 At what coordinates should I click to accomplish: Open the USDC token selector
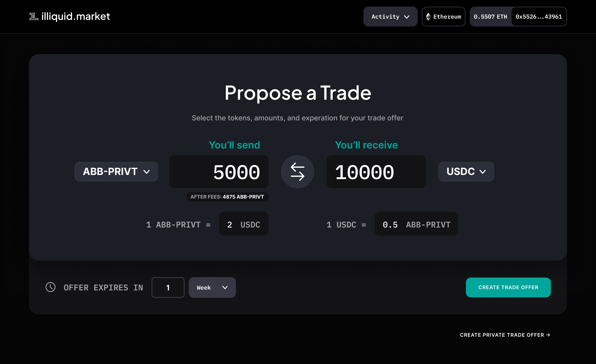pos(466,172)
